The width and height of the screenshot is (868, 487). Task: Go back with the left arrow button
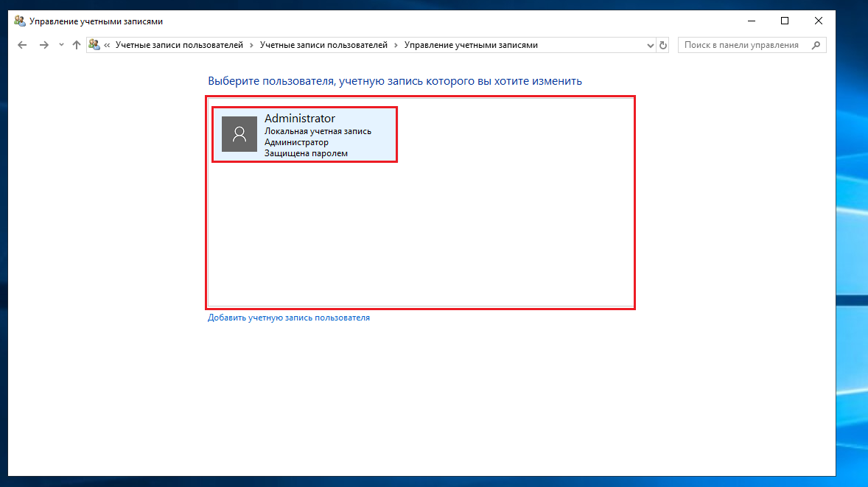click(22, 45)
